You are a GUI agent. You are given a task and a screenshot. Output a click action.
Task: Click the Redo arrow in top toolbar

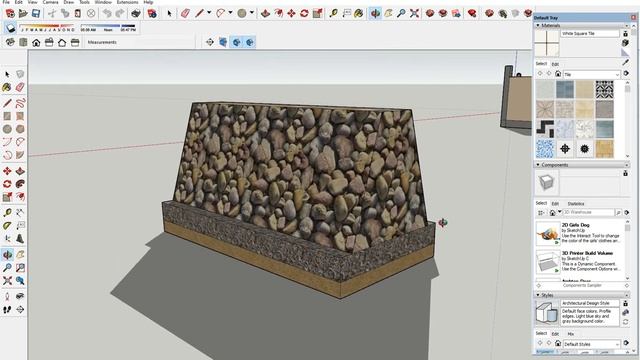120,13
